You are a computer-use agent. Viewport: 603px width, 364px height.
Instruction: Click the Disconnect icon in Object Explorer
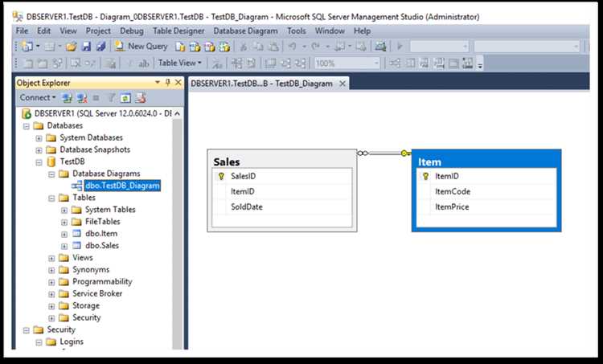point(81,98)
